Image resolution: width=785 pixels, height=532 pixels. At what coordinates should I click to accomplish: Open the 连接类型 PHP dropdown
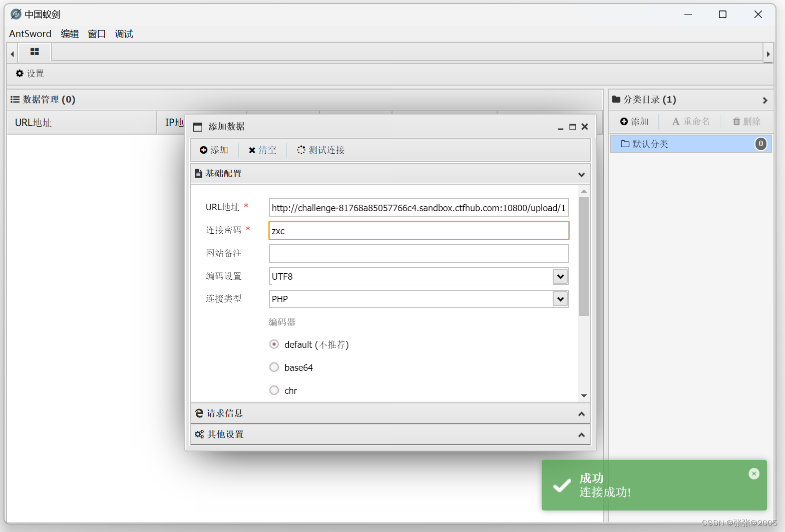click(560, 299)
